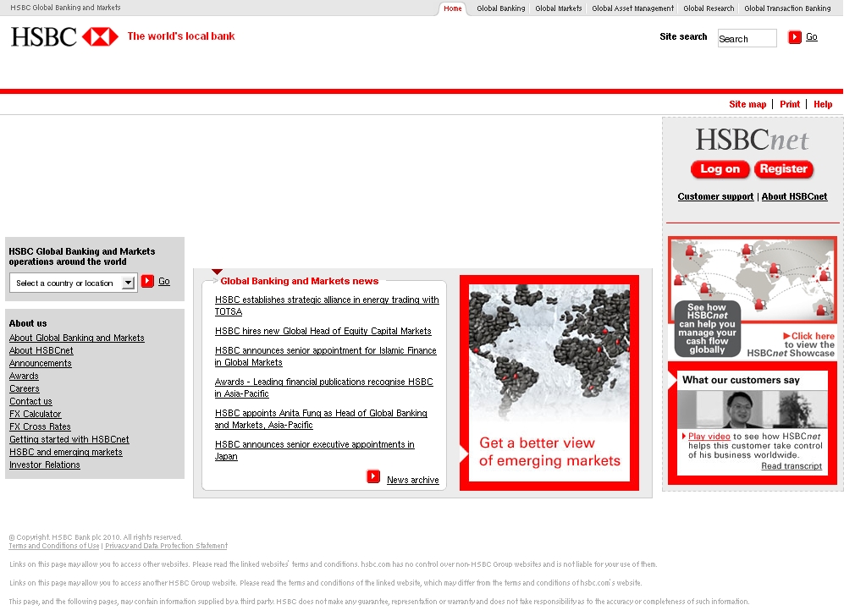The height and width of the screenshot is (616, 844).
Task: Open the Global Markets tab
Action: (558, 8)
